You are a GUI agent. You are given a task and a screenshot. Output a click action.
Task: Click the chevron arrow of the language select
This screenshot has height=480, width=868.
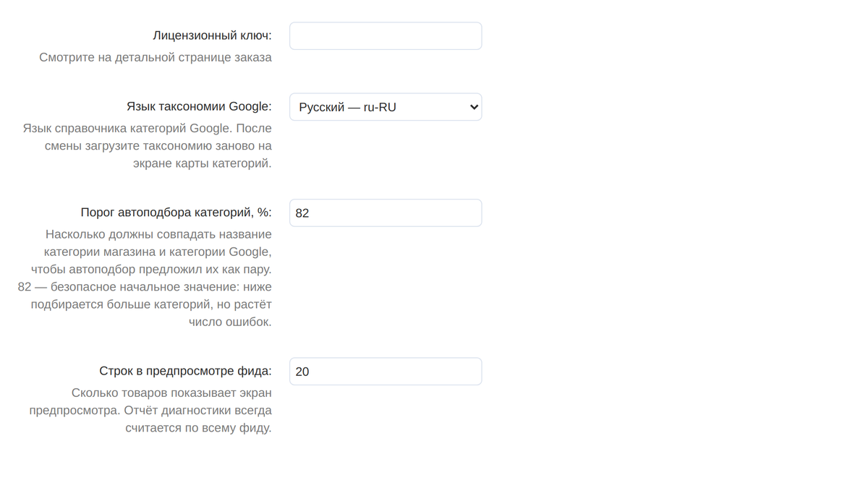pyautogui.click(x=474, y=107)
